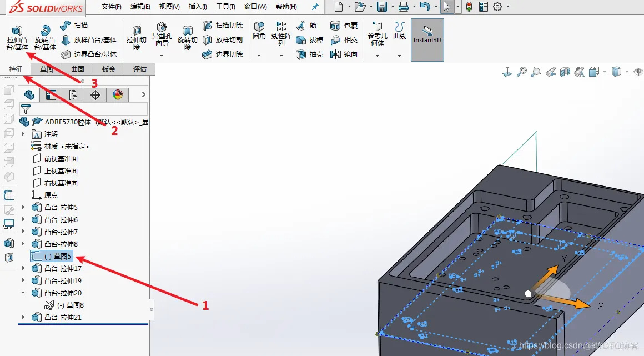Collapse the 凸台-拉伸20 feature
Screen dimensions: 644x356
point(23,293)
